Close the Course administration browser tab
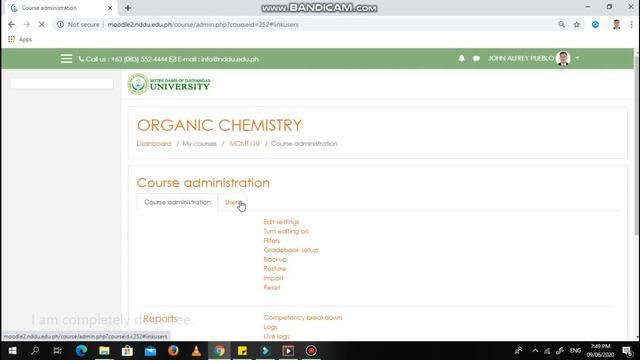 click(110, 8)
